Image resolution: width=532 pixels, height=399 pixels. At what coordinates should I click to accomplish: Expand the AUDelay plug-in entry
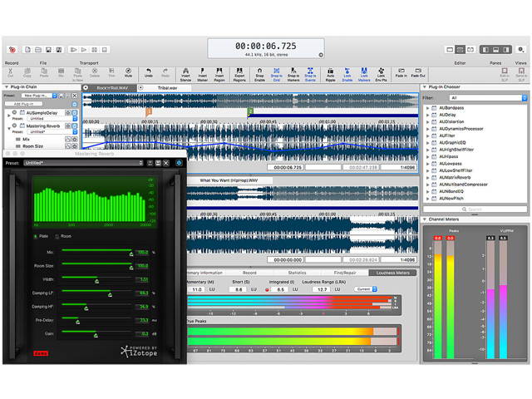[428, 115]
